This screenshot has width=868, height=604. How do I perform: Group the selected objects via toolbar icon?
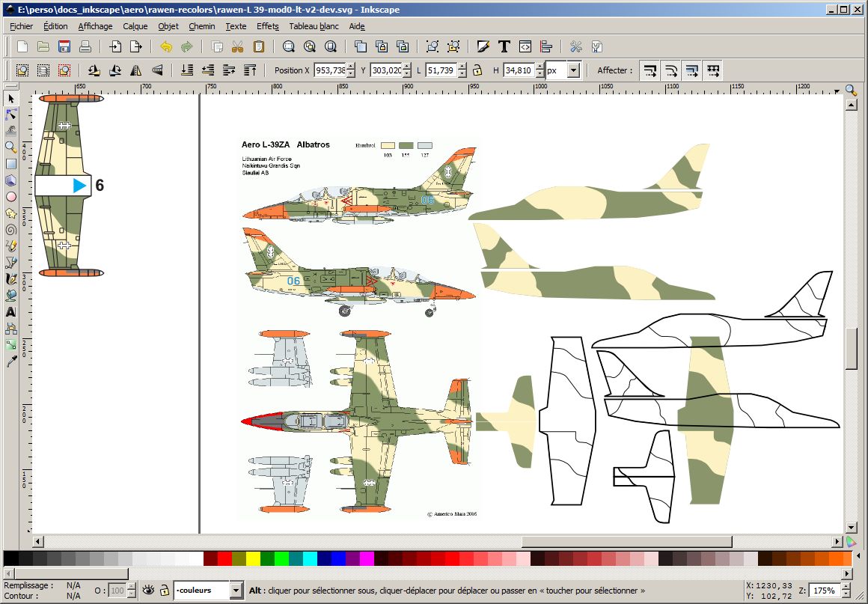(x=433, y=46)
